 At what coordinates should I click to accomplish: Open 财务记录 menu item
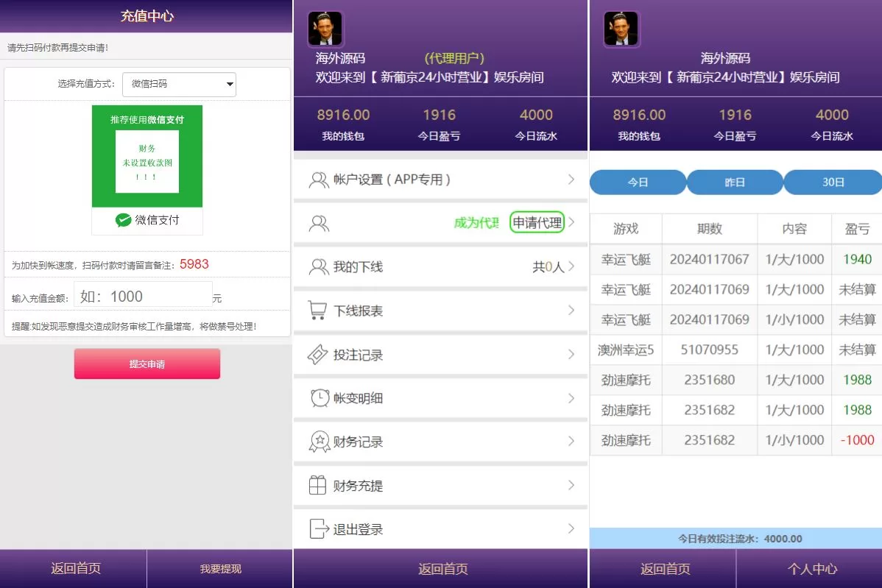[440, 442]
